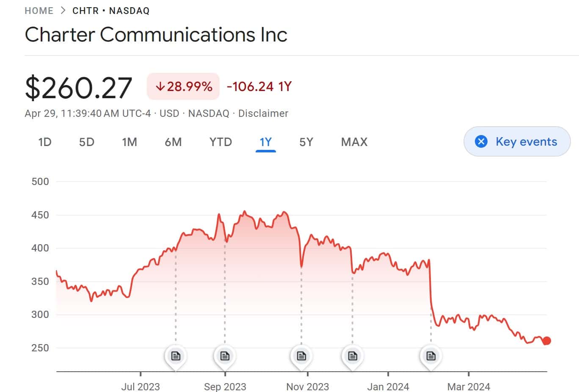Show the MAX timeframe
Image resolution: width=579 pixels, height=392 pixels.
[x=354, y=142]
